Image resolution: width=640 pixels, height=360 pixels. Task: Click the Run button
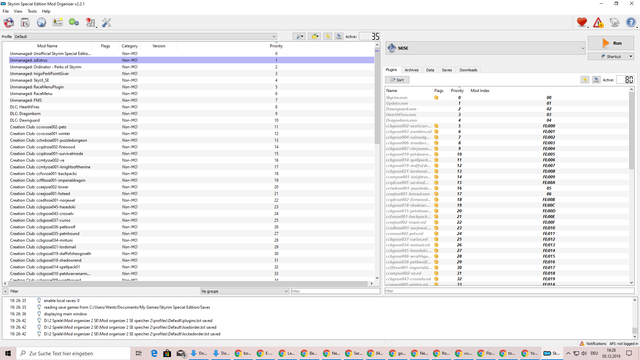tap(611, 43)
